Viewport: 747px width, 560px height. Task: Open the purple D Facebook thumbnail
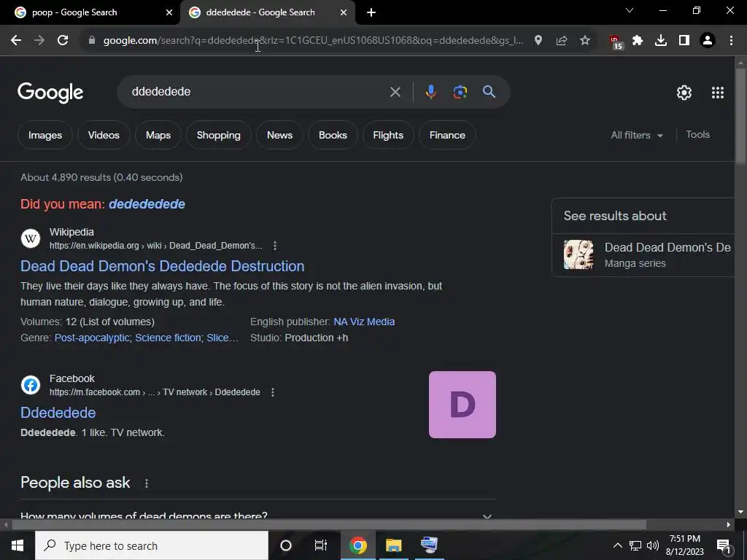[x=462, y=405]
